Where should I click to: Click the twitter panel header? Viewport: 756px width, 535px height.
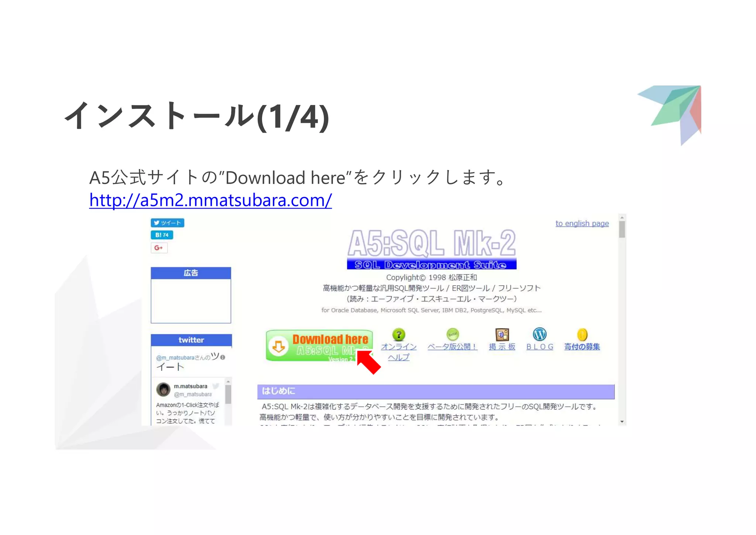(x=191, y=340)
